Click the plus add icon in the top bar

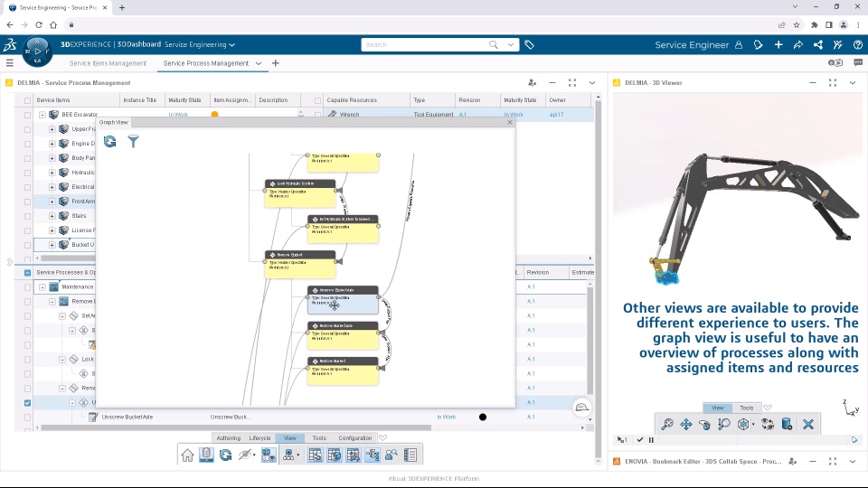(x=778, y=45)
